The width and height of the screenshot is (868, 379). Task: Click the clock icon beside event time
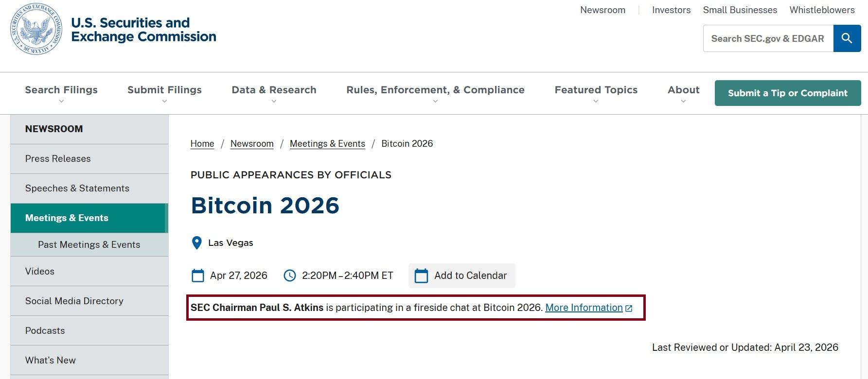coord(289,276)
